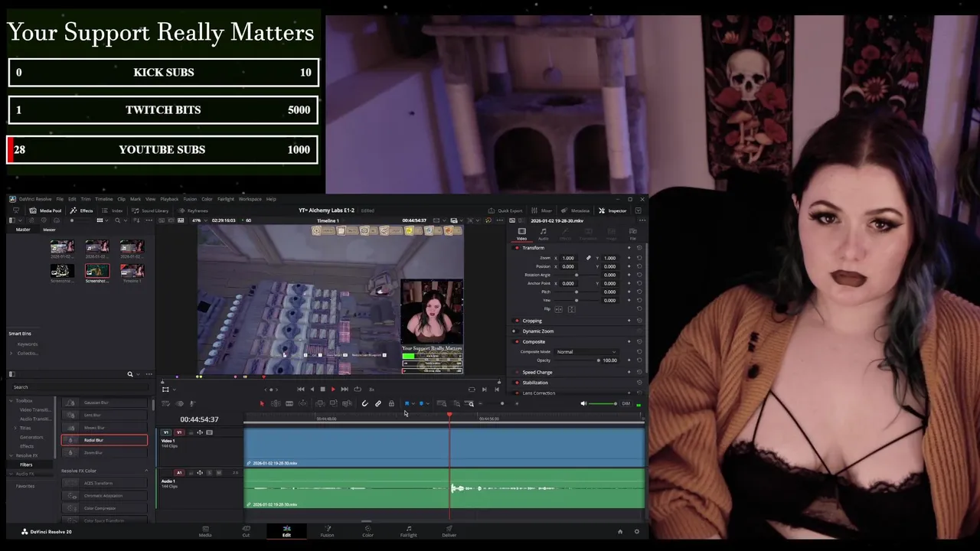Open the Metadata panel
980x551 pixels.
(x=576, y=210)
